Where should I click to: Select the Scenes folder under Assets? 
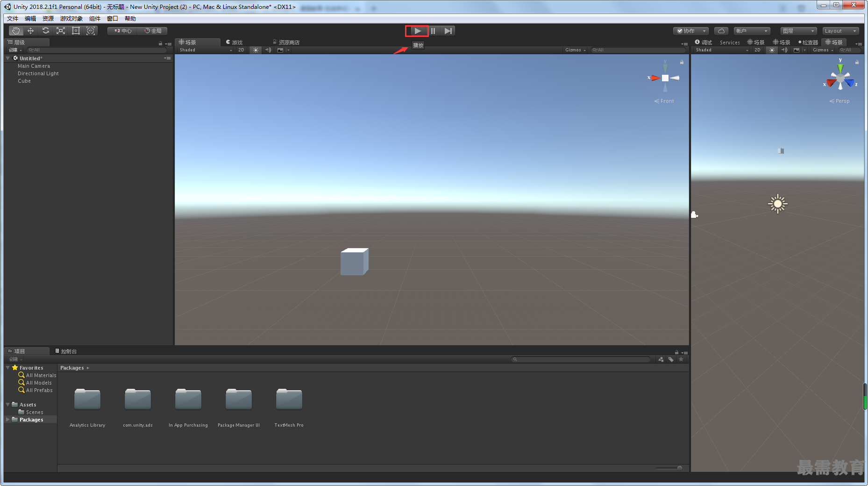tap(31, 412)
